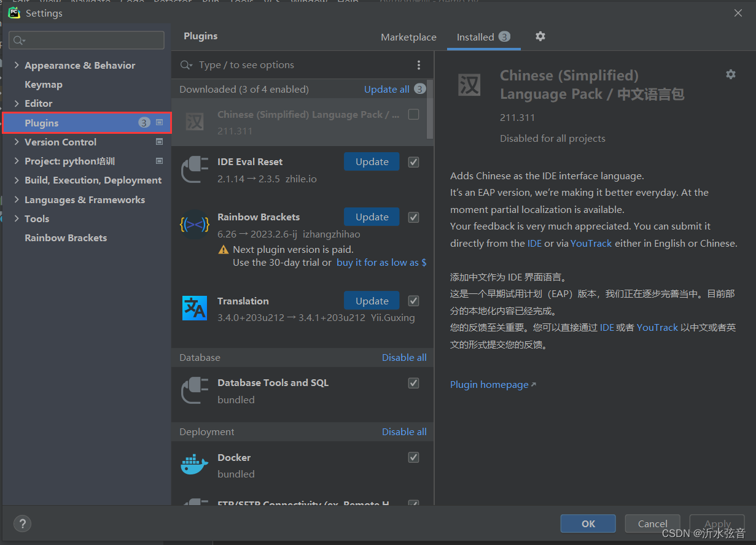Click Disabled for all projects text
756x545 pixels.
(x=553, y=138)
